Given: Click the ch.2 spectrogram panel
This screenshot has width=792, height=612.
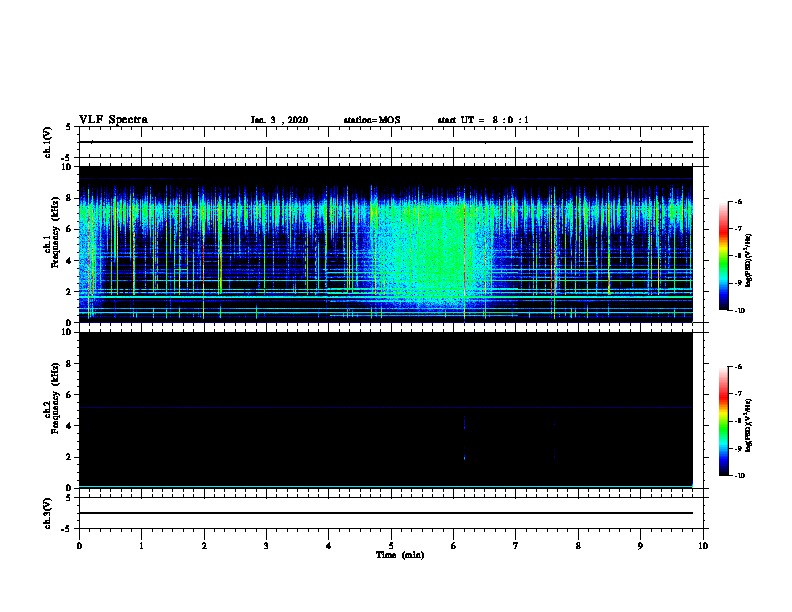Looking at the screenshot, I should coord(385,410).
